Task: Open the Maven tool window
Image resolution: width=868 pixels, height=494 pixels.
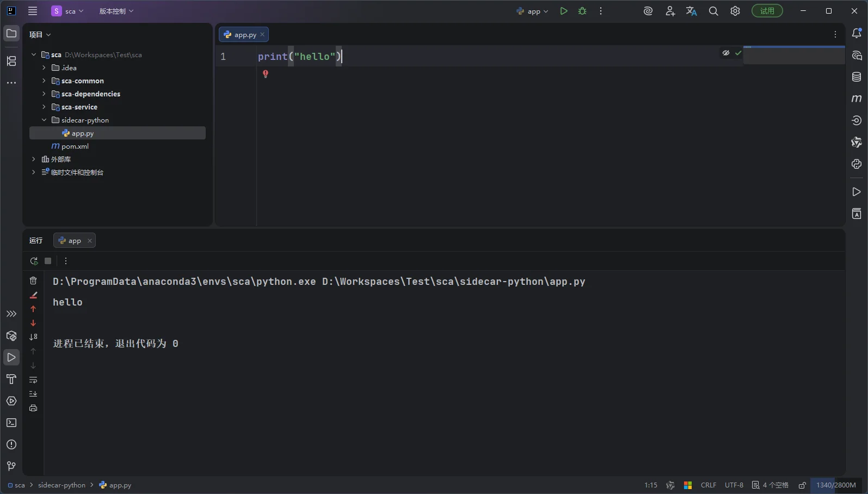Action: (x=856, y=99)
